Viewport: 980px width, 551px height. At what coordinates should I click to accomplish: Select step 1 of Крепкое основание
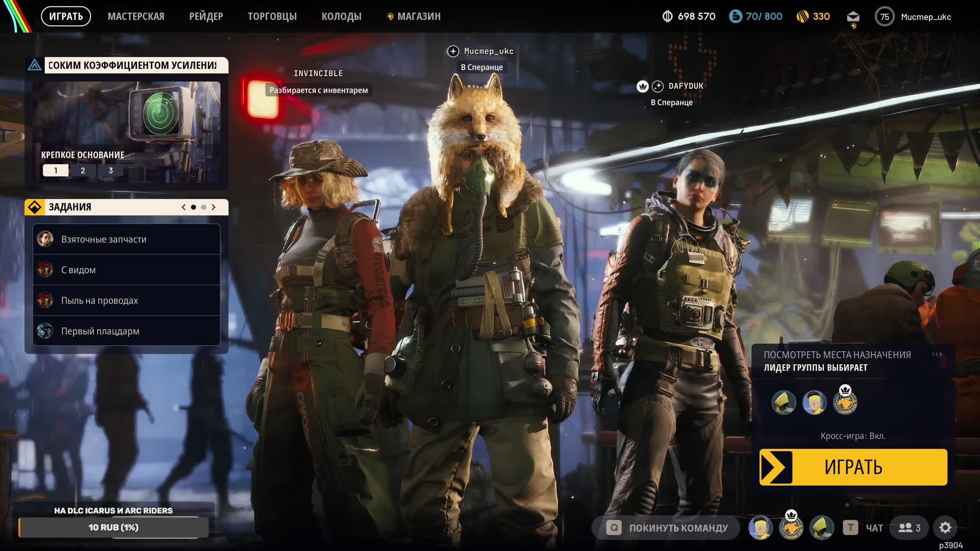56,170
